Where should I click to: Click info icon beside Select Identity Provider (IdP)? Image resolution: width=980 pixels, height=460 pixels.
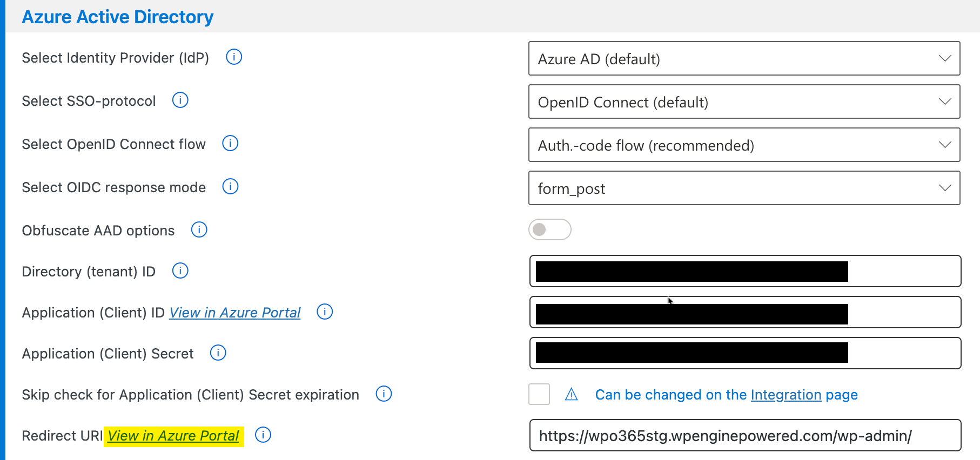(x=234, y=57)
